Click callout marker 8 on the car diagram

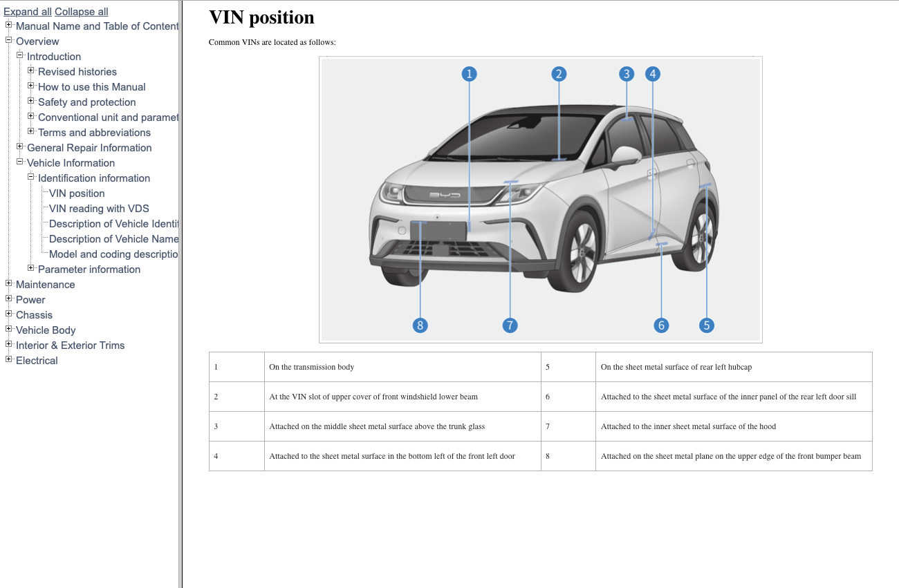click(x=420, y=325)
